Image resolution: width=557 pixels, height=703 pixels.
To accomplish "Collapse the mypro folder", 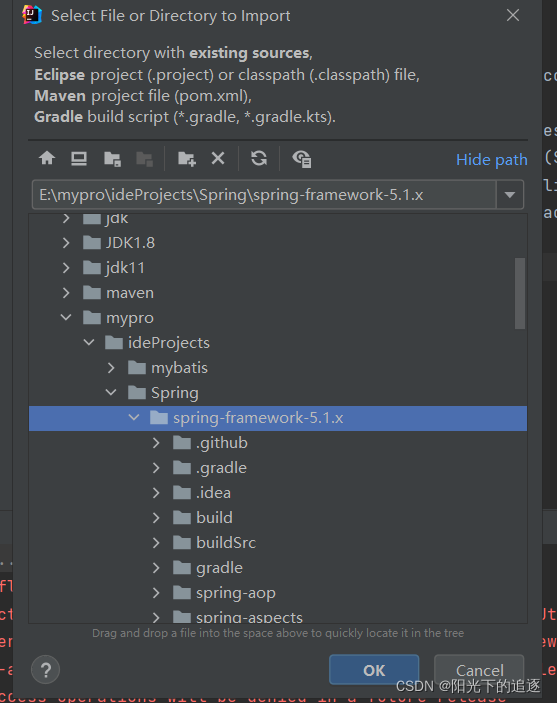I will tap(66, 317).
